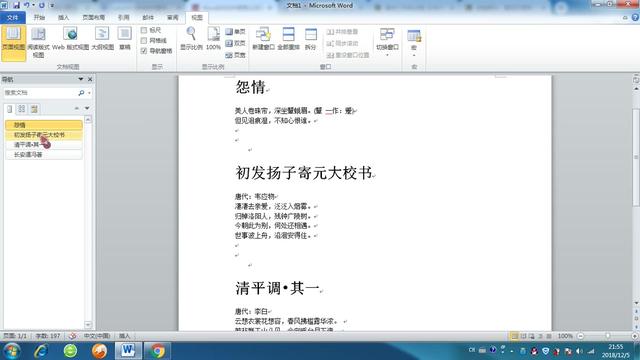
Task: Expand the 切换窗口 switch windows dropdown
Action: click(x=387, y=42)
